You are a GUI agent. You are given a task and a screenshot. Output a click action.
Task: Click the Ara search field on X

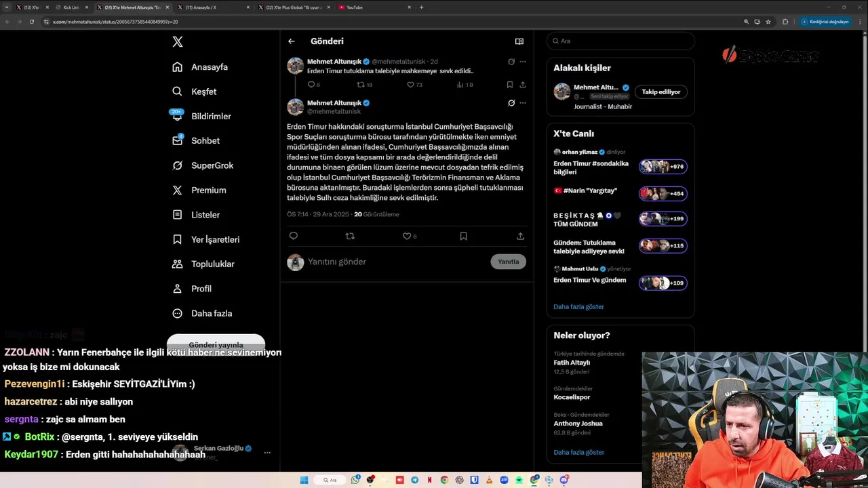pyautogui.click(x=620, y=41)
